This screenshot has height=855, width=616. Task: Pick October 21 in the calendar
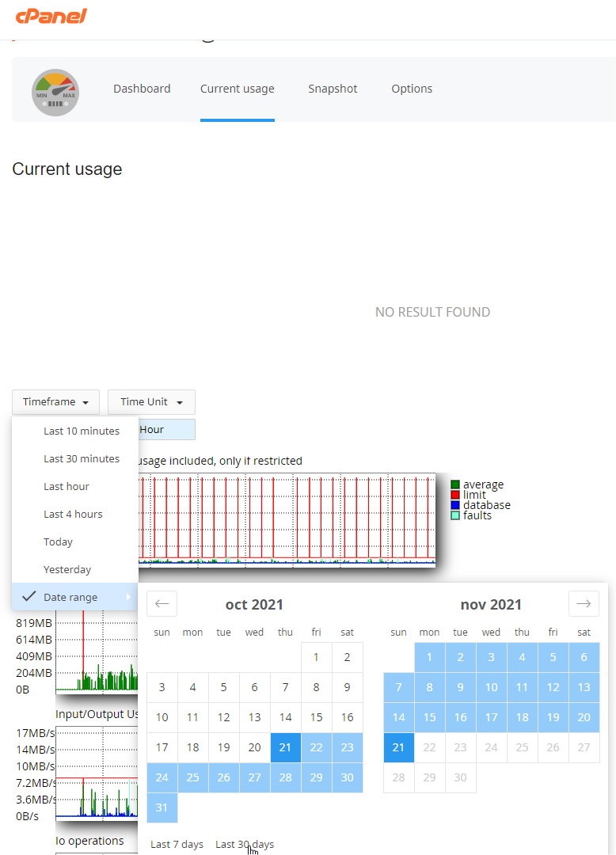[x=285, y=747]
